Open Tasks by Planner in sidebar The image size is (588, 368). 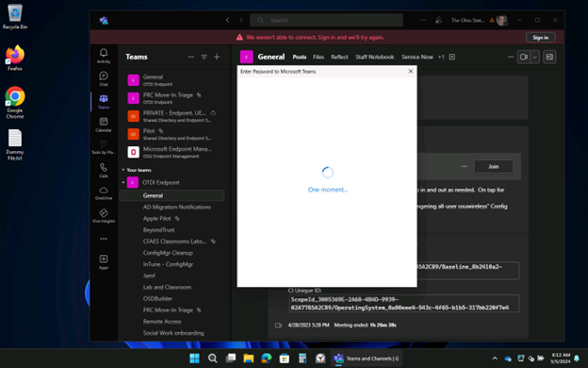104,147
